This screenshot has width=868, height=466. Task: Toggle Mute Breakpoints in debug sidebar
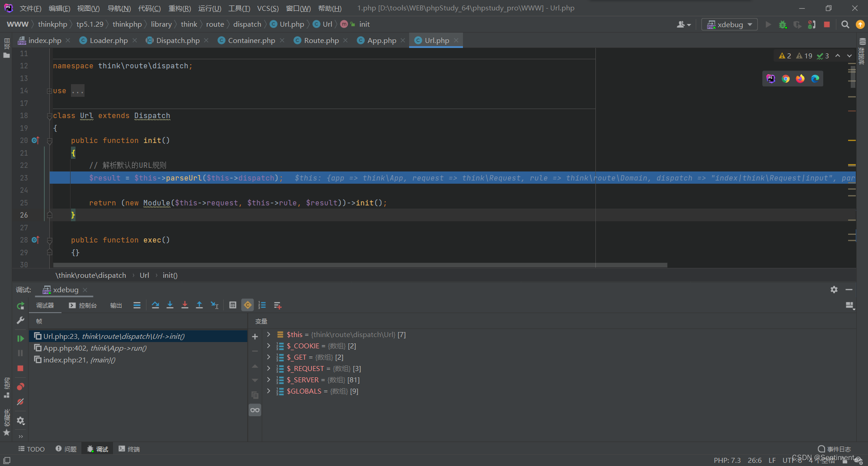20,402
